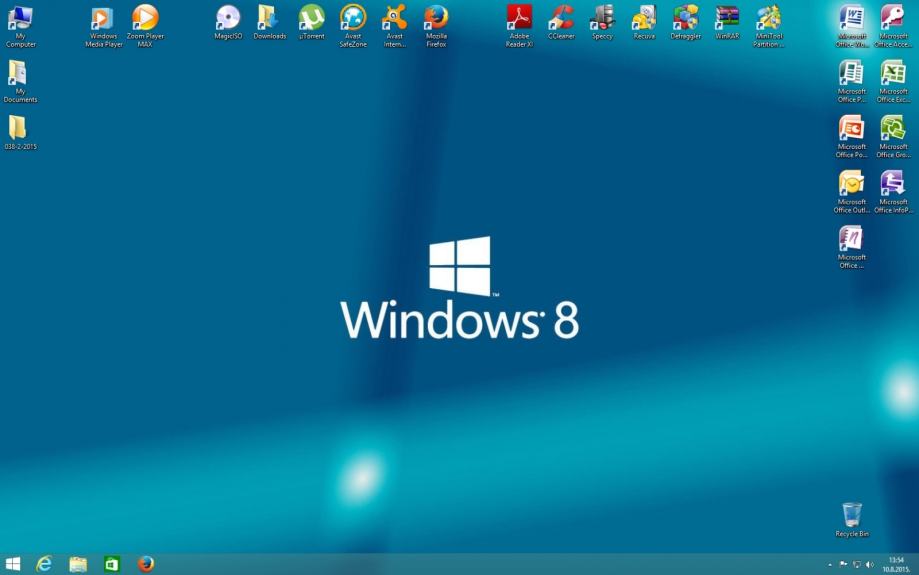
Task: Show hidden system tray icons arrow
Action: (x=830, y=564)
